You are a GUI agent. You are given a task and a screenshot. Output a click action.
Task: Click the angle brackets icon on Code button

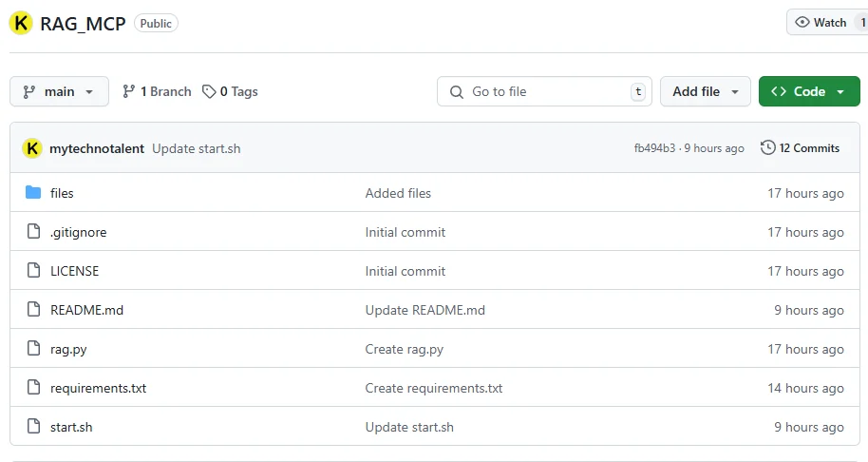[779, 91]
